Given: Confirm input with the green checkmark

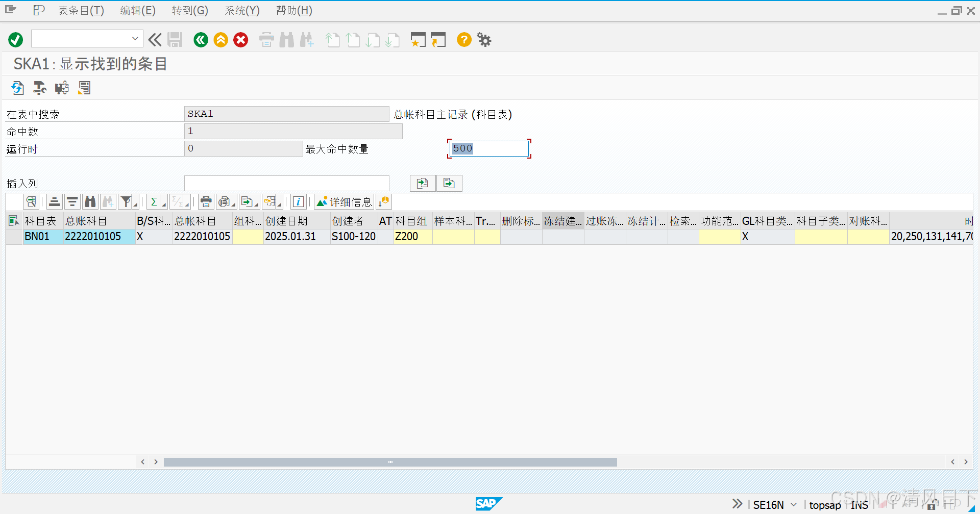Looking at the screenshot, I should [x=15, y=39].
